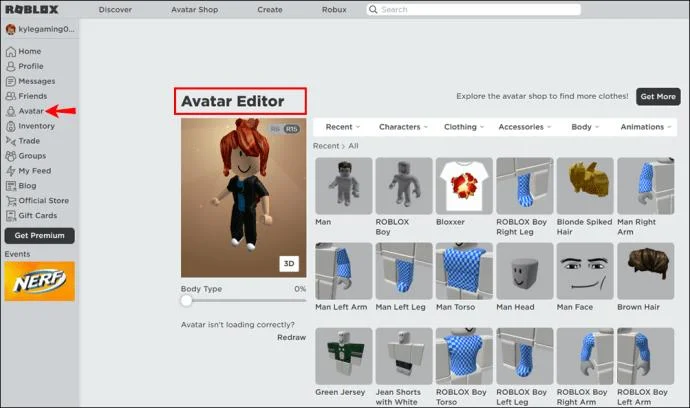
Task: Click the Redraw link
Action: (x=291, y=338)
